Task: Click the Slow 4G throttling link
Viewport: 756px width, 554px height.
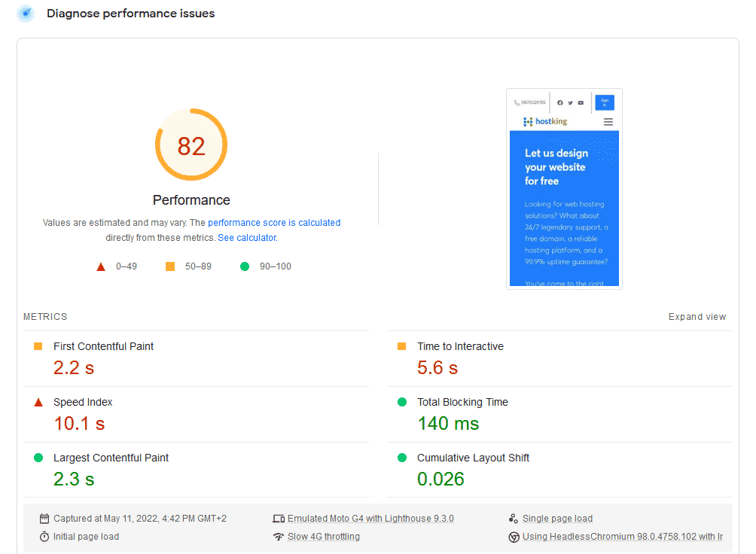Action: tap(323, 537)
